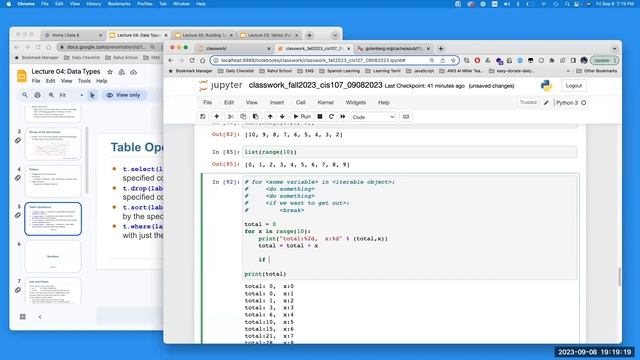640x360 pixels.
Task: Open the Jupyter Insert menu
Action: [x=277, y=102]
